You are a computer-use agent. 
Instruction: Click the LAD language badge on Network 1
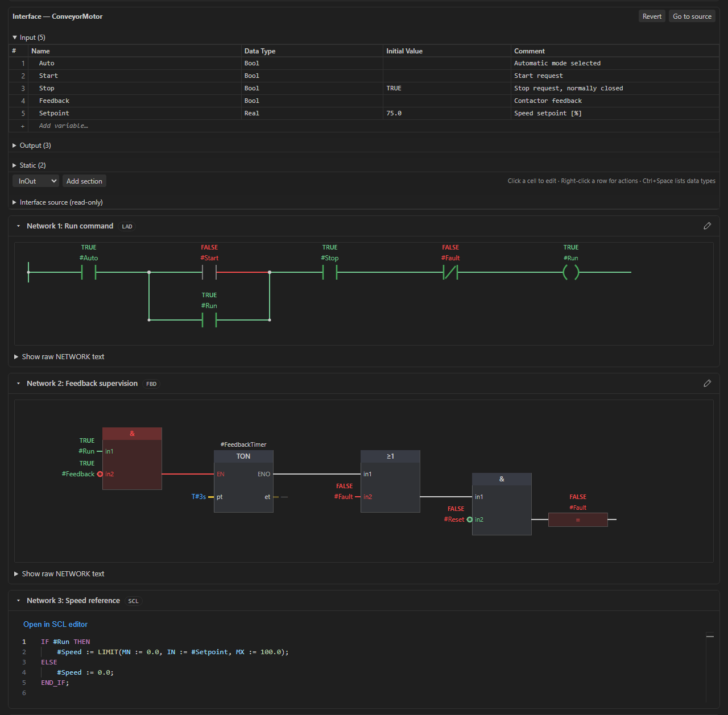coord(127,226)
